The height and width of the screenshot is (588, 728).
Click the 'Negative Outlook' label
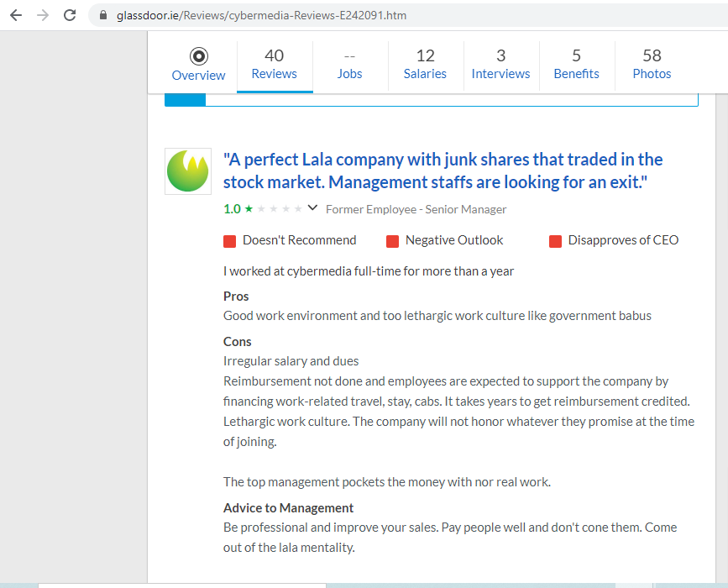454,240
